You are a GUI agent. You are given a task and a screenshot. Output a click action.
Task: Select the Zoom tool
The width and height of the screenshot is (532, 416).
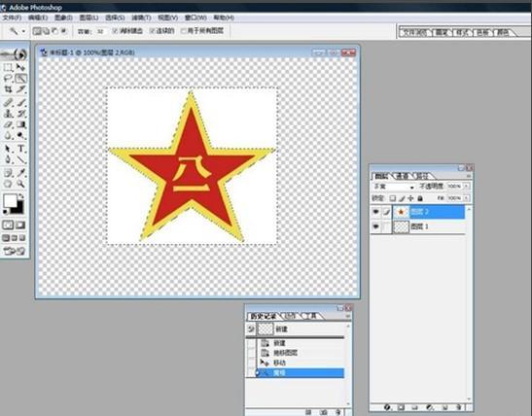tap(20, 184)
